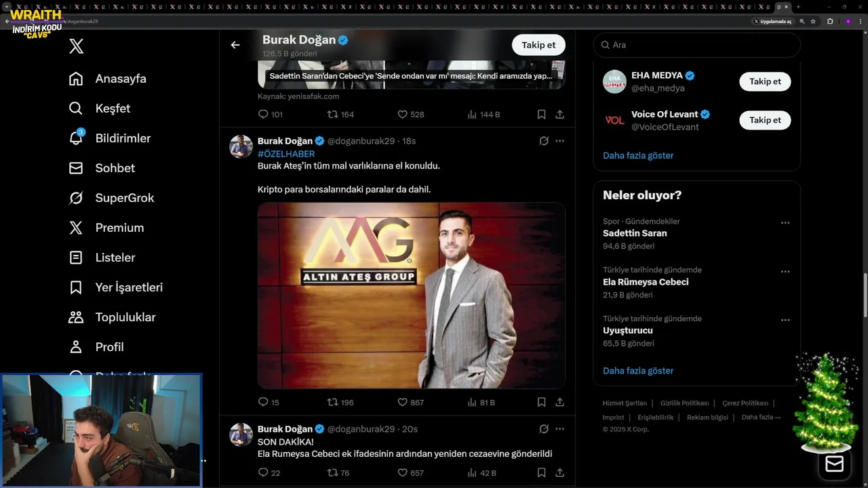868x488 pixels.
Task: Click #ÖZELHABER hashtag
Action: coord(286,154)
